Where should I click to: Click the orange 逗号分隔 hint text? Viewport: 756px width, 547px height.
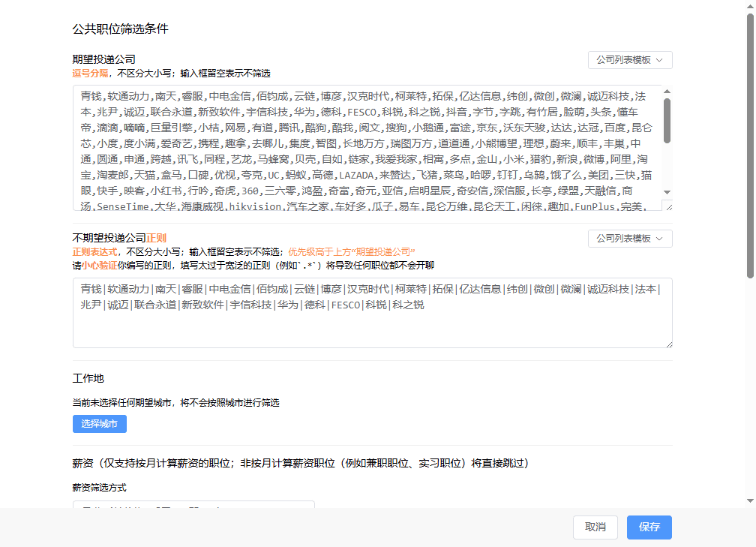click(x=91, y=74)
